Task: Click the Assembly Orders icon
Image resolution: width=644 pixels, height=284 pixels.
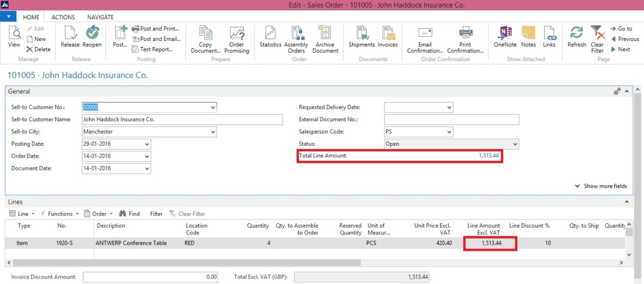Action: 297,34
